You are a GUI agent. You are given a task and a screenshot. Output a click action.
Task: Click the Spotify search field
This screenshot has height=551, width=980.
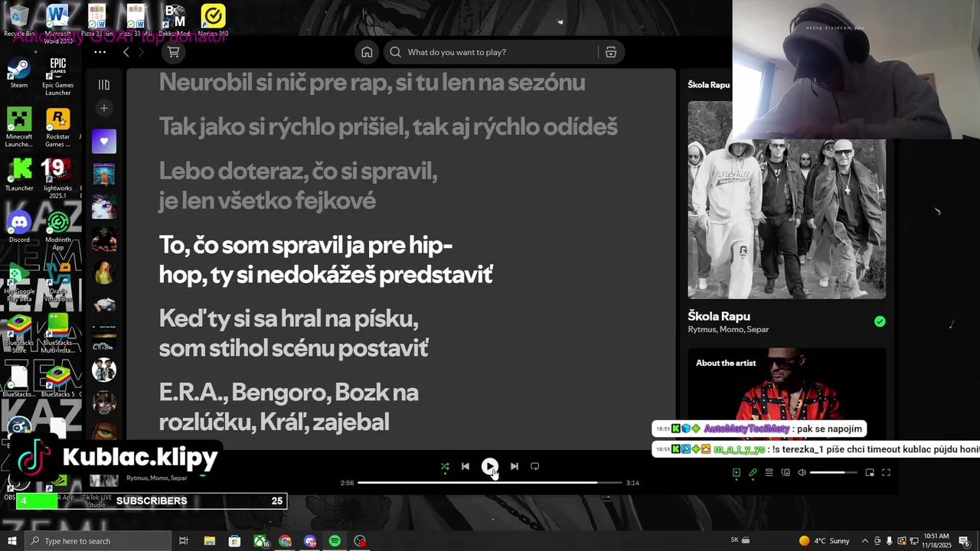click(x=490, y=52)
